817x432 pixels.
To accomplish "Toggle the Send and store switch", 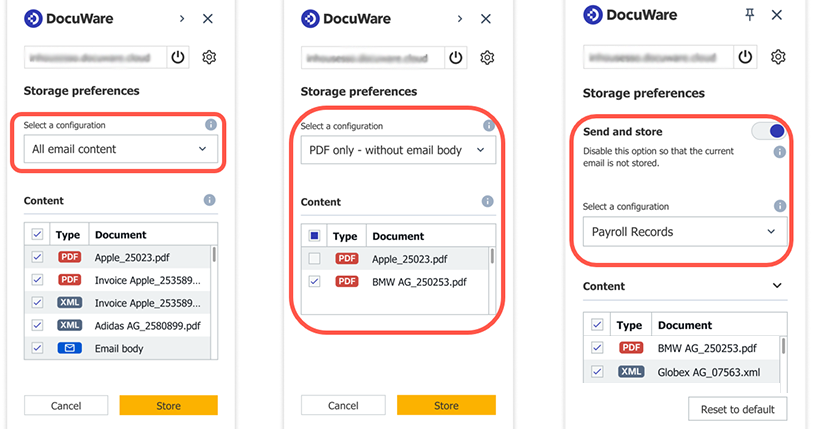I will coord(769,131).
